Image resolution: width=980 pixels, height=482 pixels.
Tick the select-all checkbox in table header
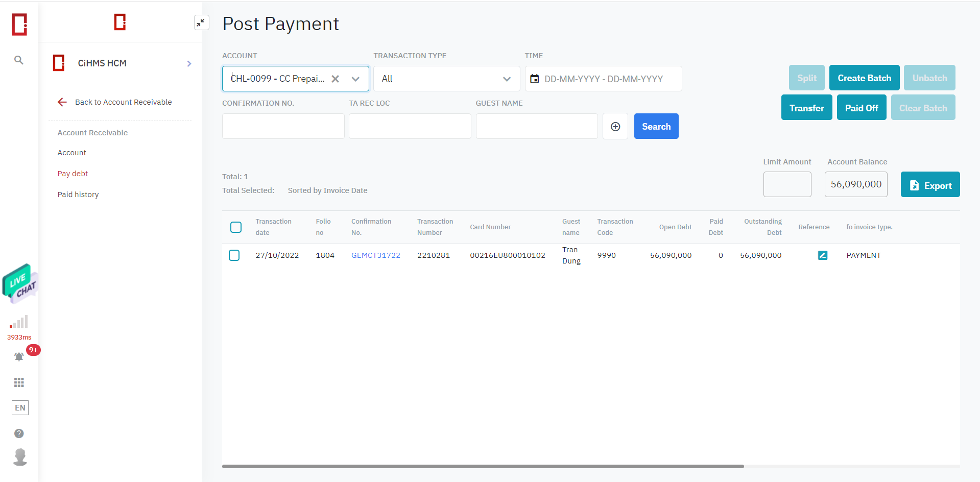pyautogui.click(x=236, y=227)
